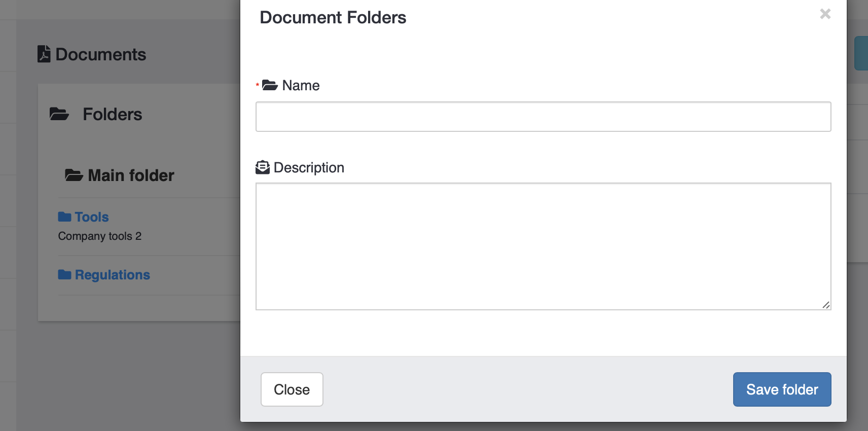Viewport: 868px width, 431px height.
Task: Click the PDF document icon beside Documents
Action: point(44,54)
